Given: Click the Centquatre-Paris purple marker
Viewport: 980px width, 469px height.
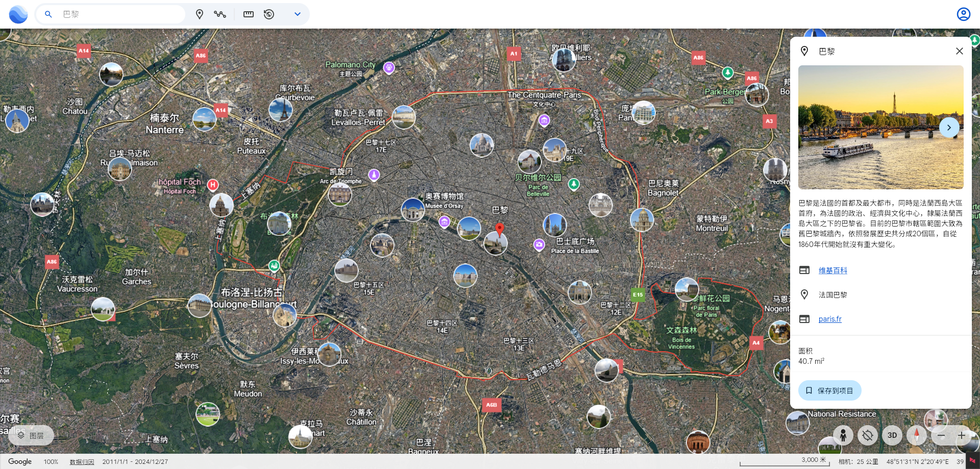Looking at the screenshot, I should (x=545, y=120).
